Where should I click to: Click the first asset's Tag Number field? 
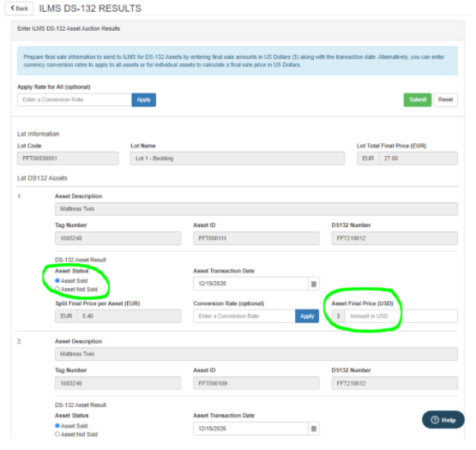(x=118, y=238)
